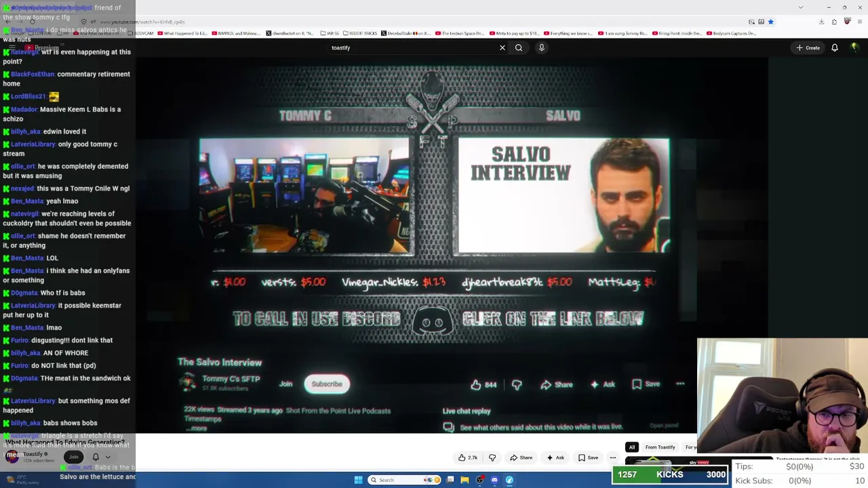Click BlackFoxEthan's 'commentary retirement home' message
Image resolution: width=868 pixels, height=488 pixels.
[66, 79]
